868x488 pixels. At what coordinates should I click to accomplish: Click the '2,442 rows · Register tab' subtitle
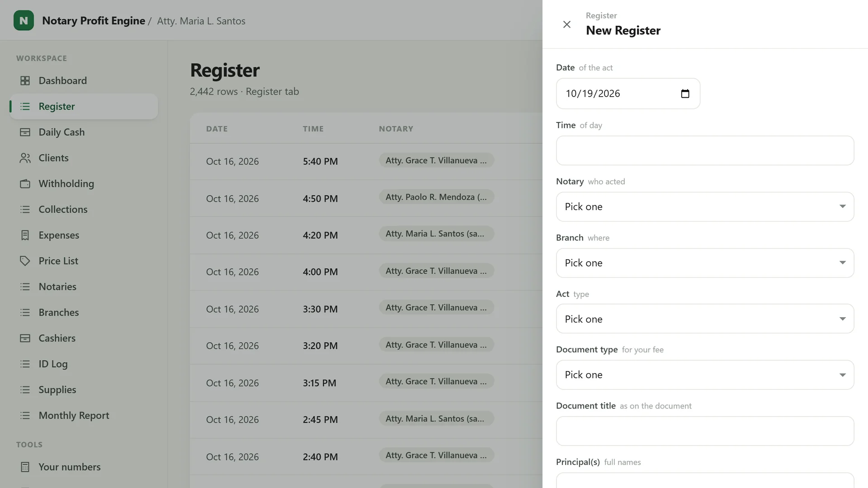tap(244, 92)
